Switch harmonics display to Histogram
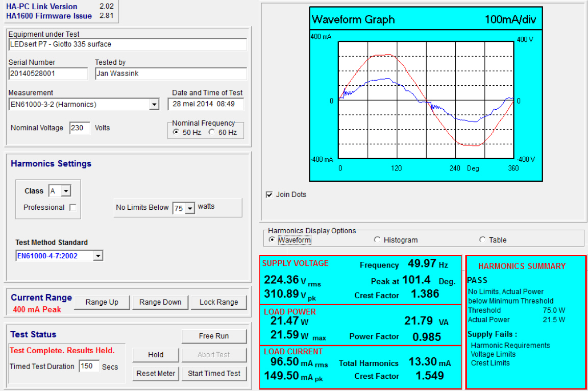Screen dimensions: 588x391 point(377,239)
